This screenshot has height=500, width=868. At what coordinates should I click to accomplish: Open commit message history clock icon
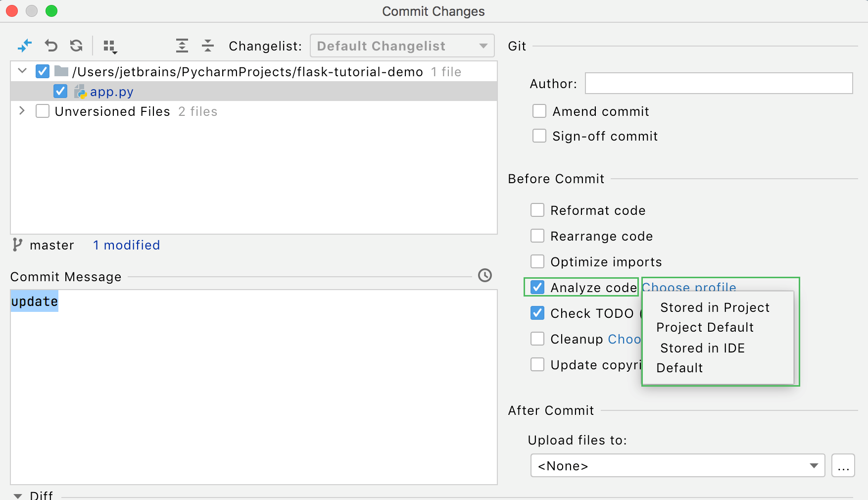[484, 276]
